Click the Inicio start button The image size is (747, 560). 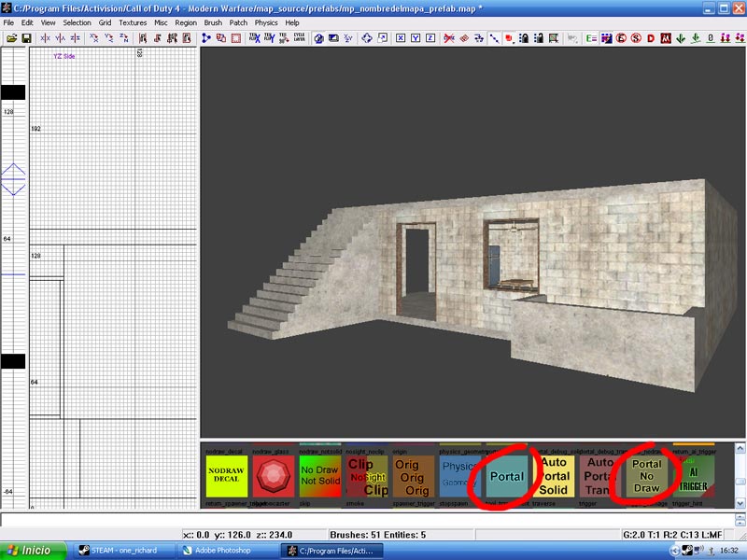coord(34,551)
